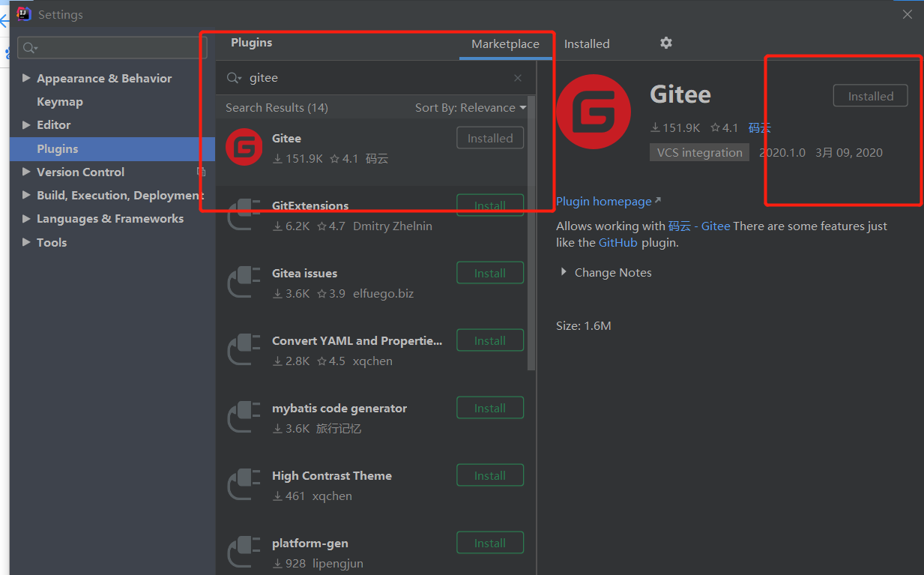This screenshot has width=924, height=575.
Task: Select the GitExtensions plug icon
Action: (244, 214)
